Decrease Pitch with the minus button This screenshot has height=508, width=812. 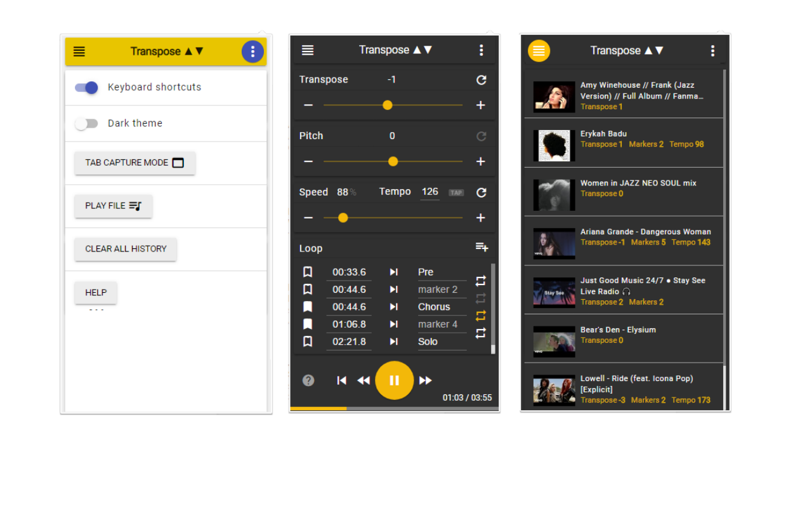click(308, 161)
